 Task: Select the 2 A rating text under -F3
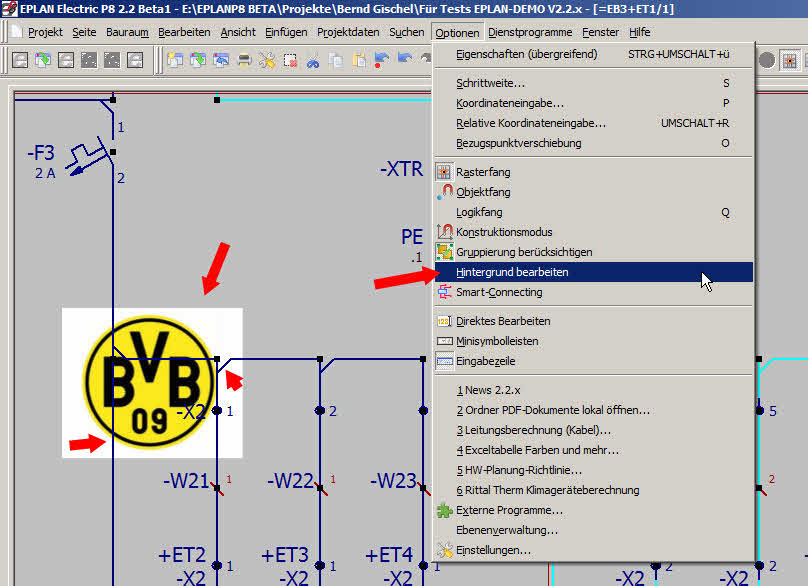pyautogui.click(x=45, y=174)
